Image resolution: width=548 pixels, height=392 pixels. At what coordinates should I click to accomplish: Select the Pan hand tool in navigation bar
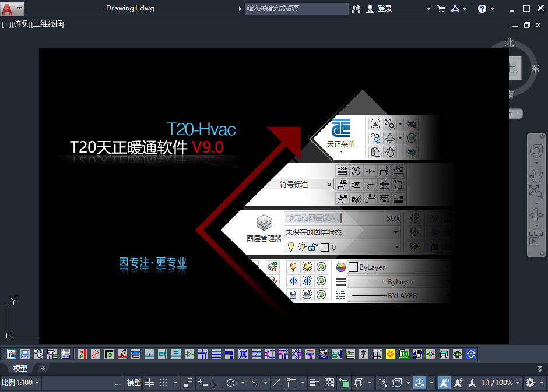click(x=536, y=174)
